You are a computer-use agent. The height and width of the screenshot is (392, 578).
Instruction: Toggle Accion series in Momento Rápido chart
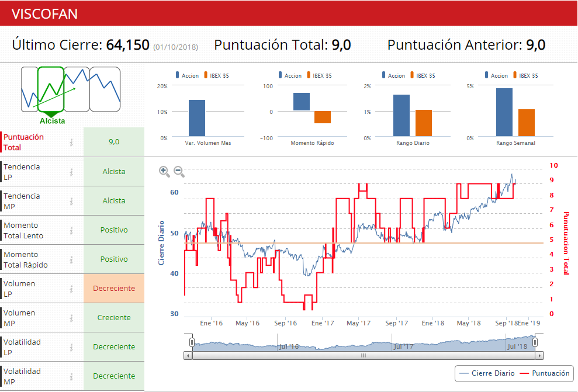(x=290, y=75)
